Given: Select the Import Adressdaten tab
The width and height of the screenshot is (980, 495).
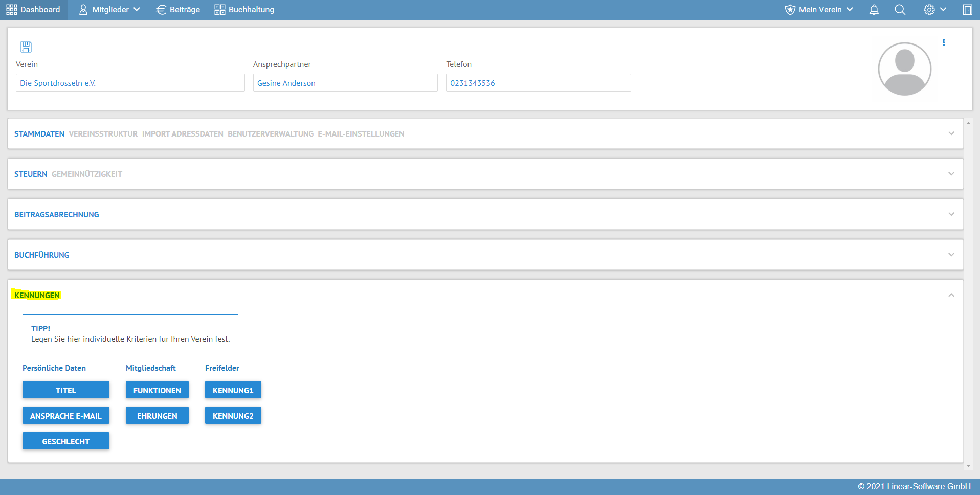Looking at the screenshot, I should click(x=183, y=134).
